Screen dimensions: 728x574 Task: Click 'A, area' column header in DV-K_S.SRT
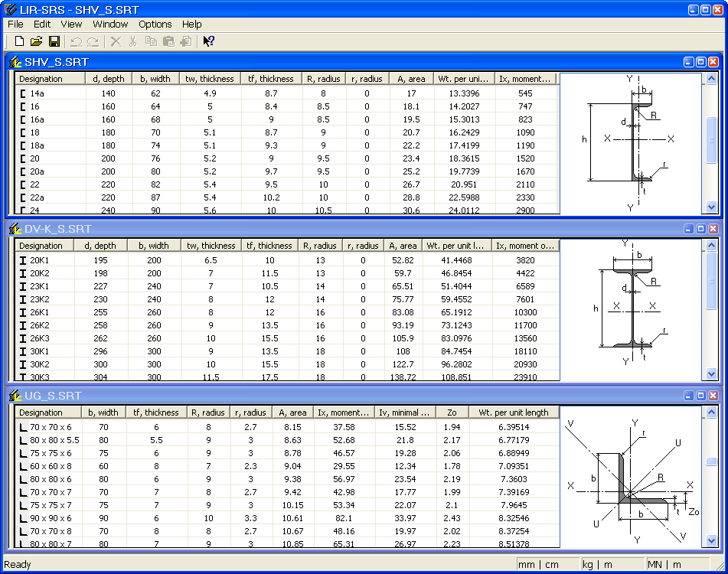pyautogui.click(x=402, y=246)
